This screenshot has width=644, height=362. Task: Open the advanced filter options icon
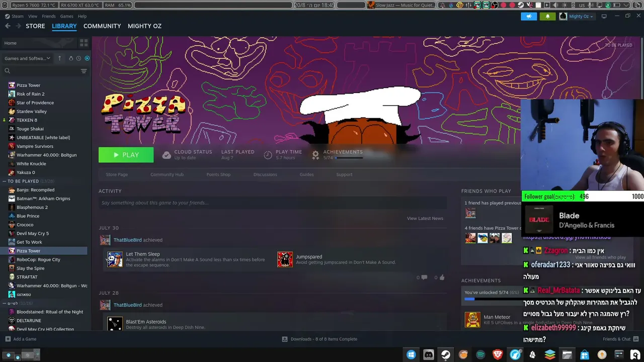coord(84,71)
